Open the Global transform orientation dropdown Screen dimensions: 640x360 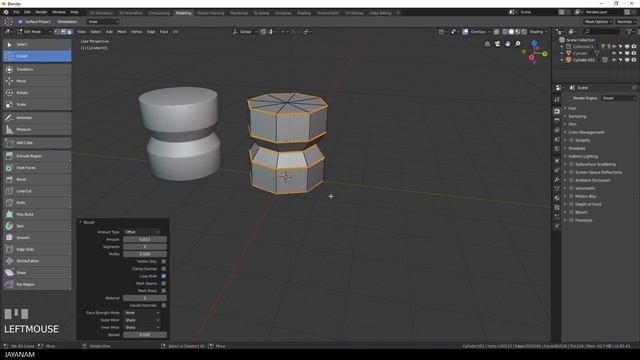(245, 32)
